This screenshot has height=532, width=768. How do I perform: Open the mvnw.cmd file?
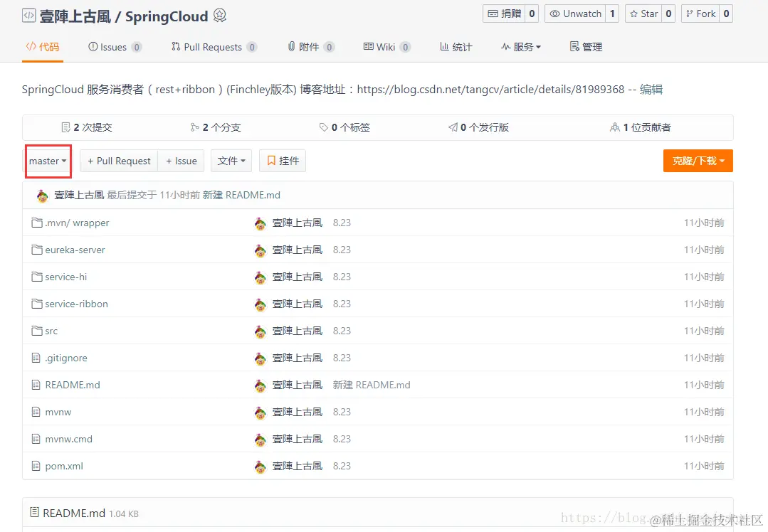pos(68,439)
